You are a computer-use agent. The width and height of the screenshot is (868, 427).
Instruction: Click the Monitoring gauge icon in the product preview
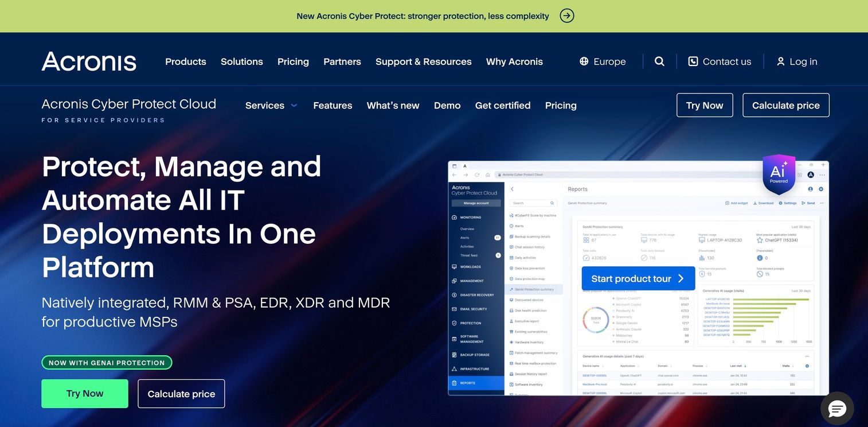(x=455, y=218)
